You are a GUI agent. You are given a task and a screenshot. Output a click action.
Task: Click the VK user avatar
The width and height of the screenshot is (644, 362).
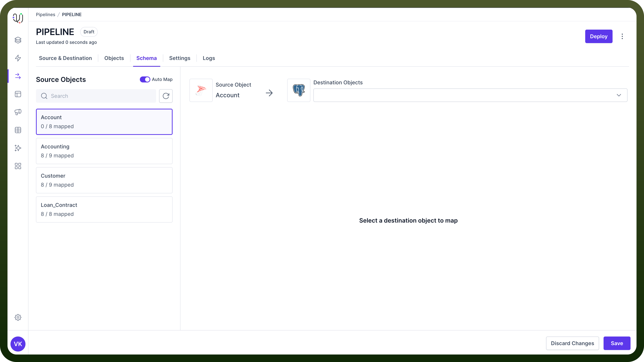pos(18,344)
